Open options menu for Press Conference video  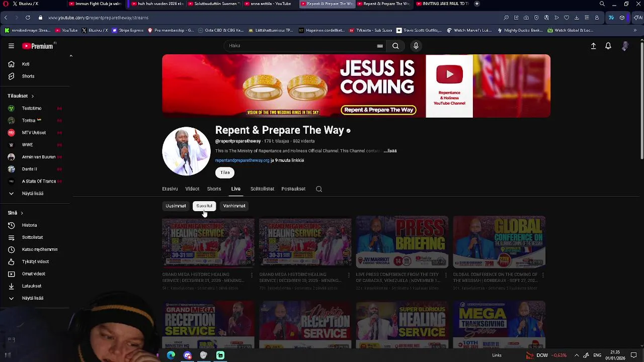pyautogui.click(x=446, y=275)
